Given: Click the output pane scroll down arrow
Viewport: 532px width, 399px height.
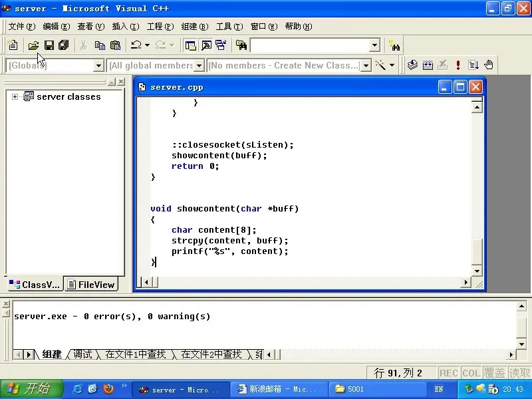Looking at the screenshot, I should pyautogui.click(x=521, y=344).
